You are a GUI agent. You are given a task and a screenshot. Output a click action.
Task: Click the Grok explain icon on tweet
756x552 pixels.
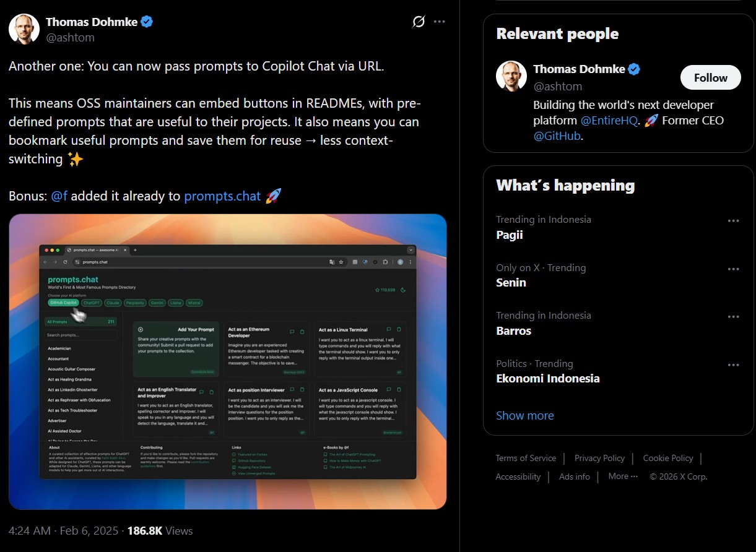point(419,22)
